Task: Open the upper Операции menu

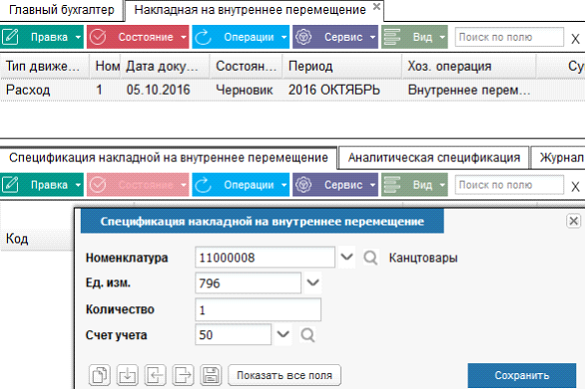Action: (x=241, y=37)
